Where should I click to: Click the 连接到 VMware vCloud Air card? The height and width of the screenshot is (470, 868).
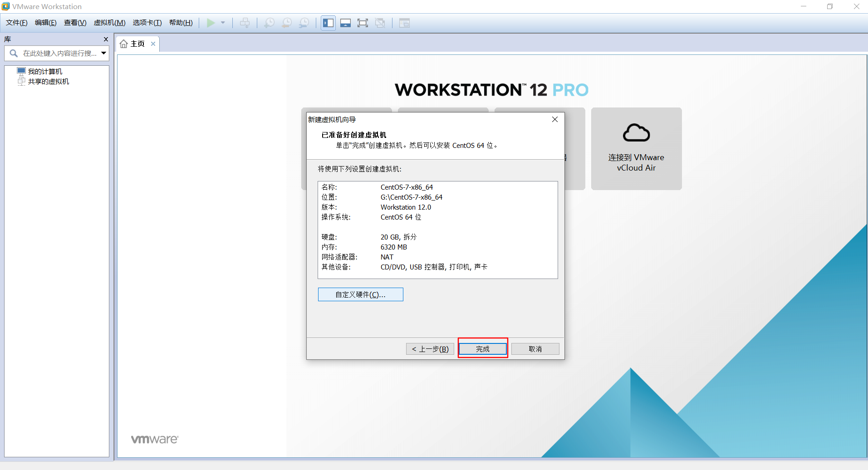coord(636,149)
